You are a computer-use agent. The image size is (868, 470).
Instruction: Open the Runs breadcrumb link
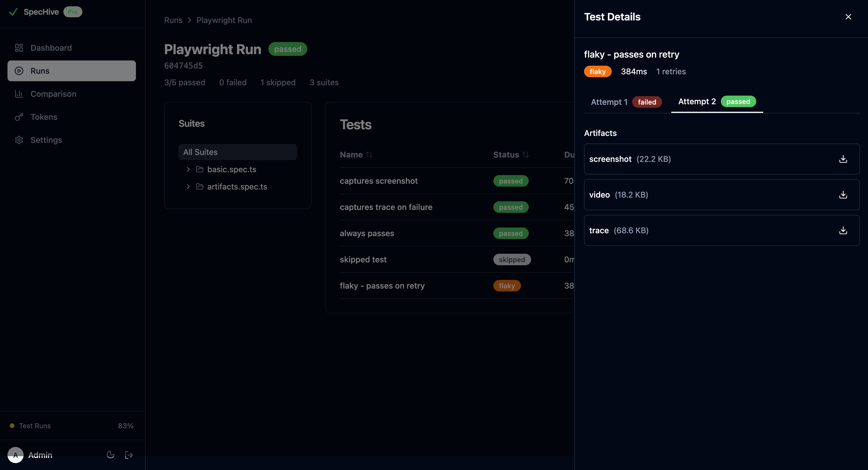(173, 20)
